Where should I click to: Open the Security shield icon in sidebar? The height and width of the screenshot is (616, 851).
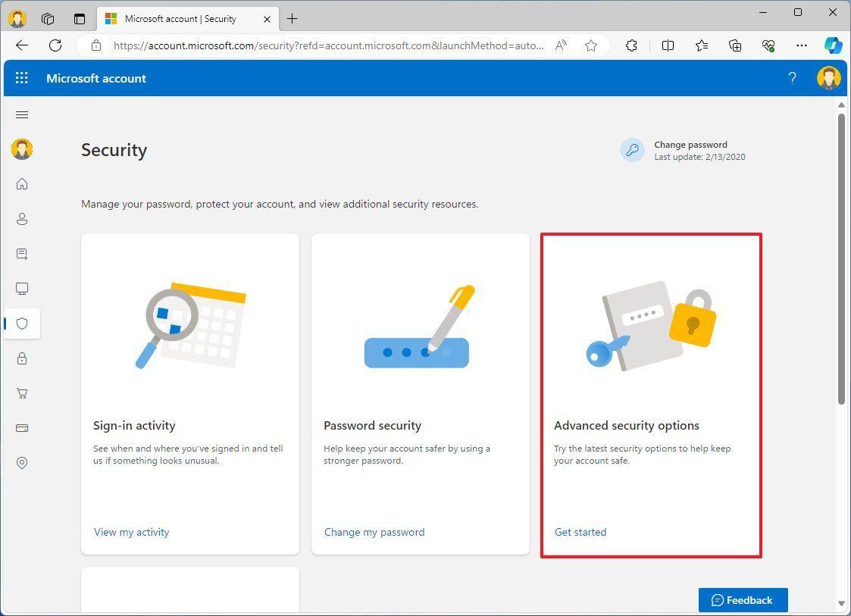[x=21, y=324]
